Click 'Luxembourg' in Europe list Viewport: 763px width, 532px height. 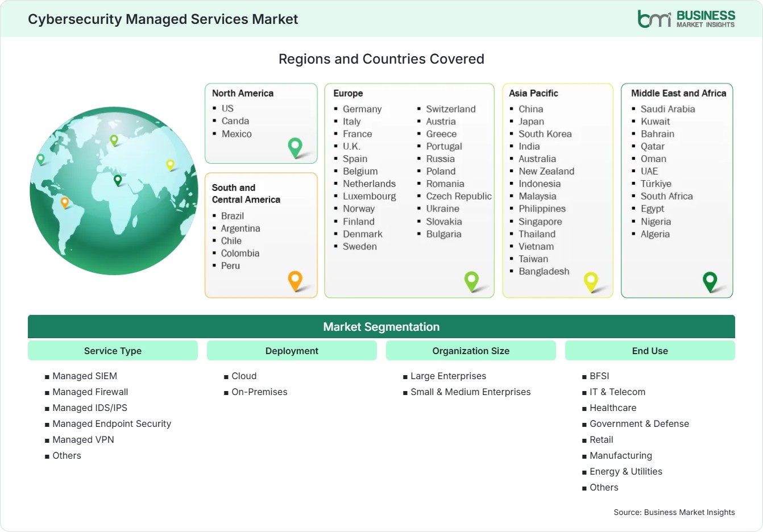coord(370,196)
